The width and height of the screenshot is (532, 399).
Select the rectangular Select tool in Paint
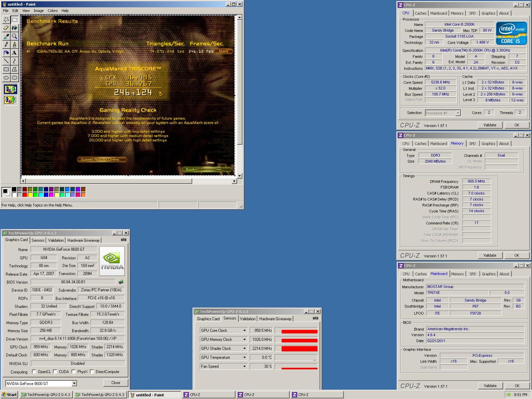[14, 20]
